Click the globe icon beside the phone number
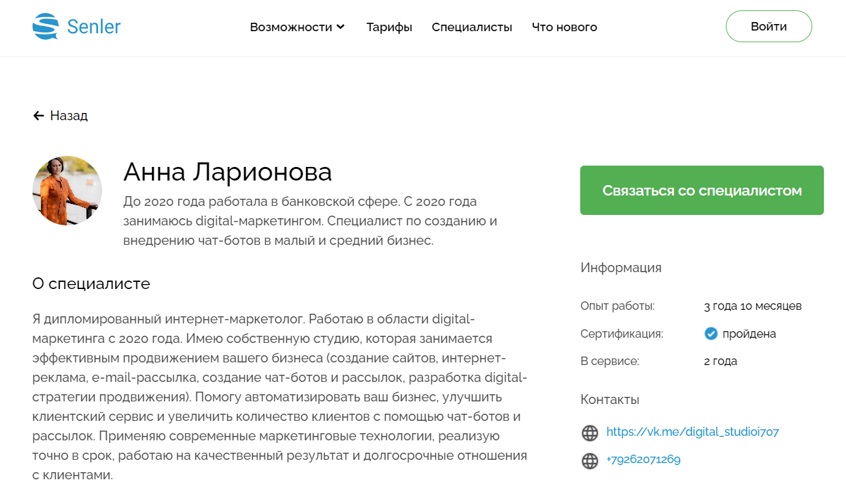The image size is (846, 504). (x=589, y=461)
